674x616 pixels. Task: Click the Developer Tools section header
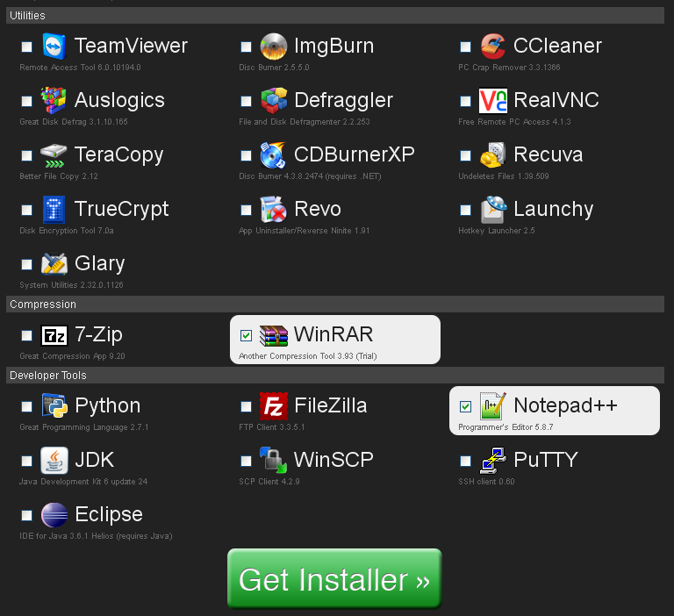335,375
